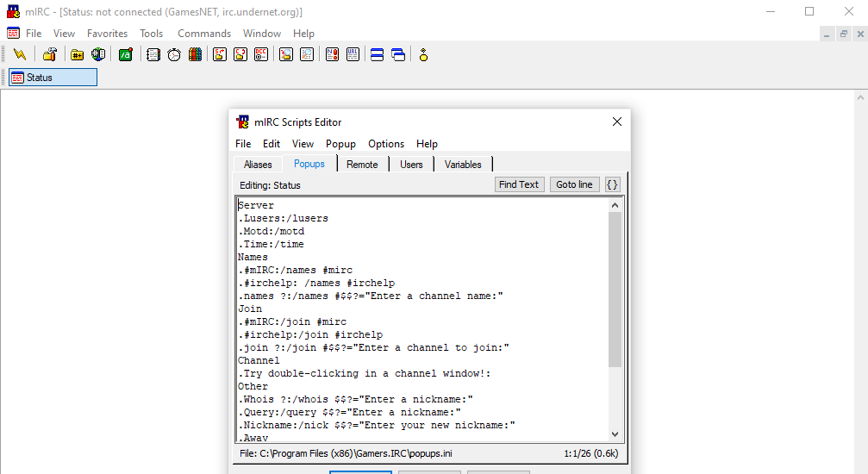Viewport: 868px width, 474px height.
Task: Click the Tile Windows icon
Action: [377, 55]
